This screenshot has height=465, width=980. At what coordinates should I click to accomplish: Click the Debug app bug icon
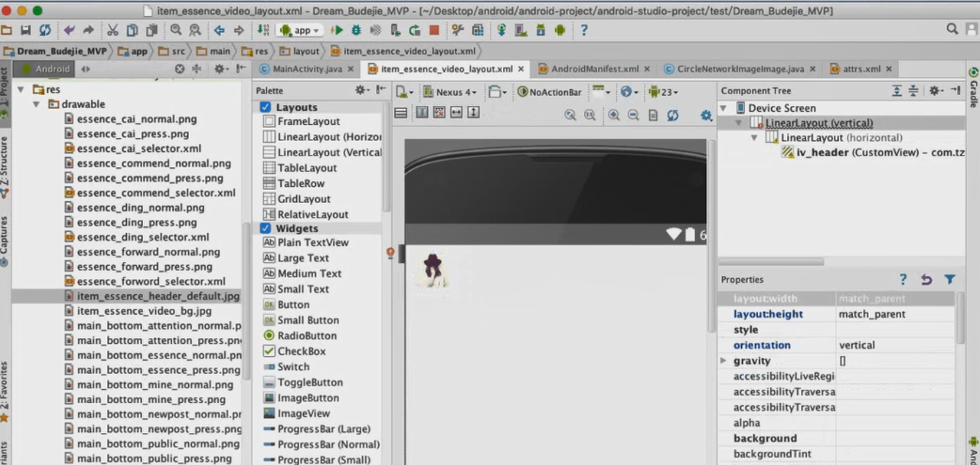(356, 30)
